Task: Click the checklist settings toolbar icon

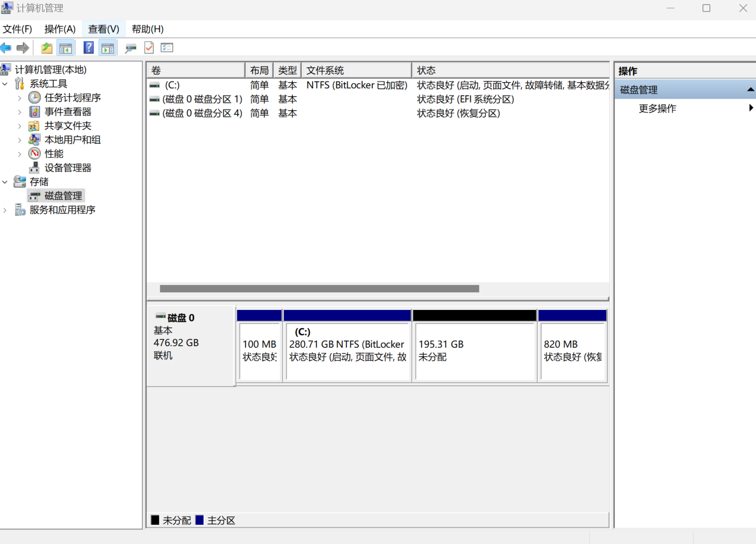Action: [x=167, y=48]
